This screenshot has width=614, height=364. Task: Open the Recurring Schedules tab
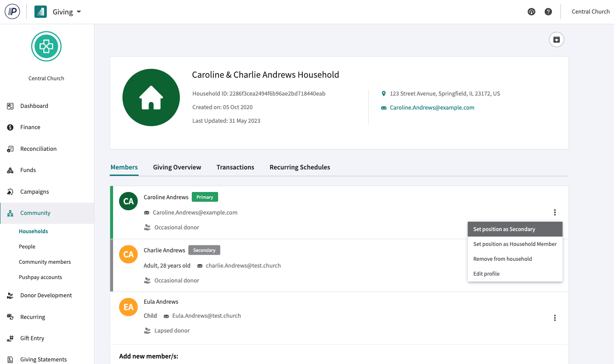(299, 167)
